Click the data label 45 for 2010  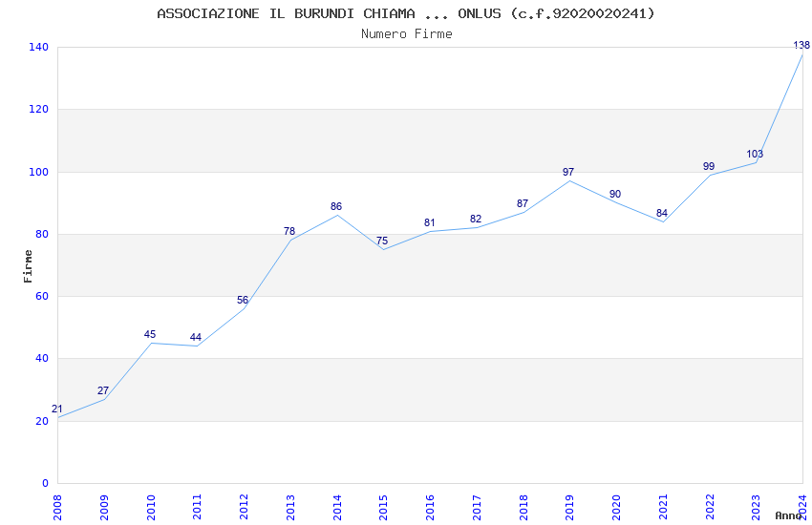(150, 334)
